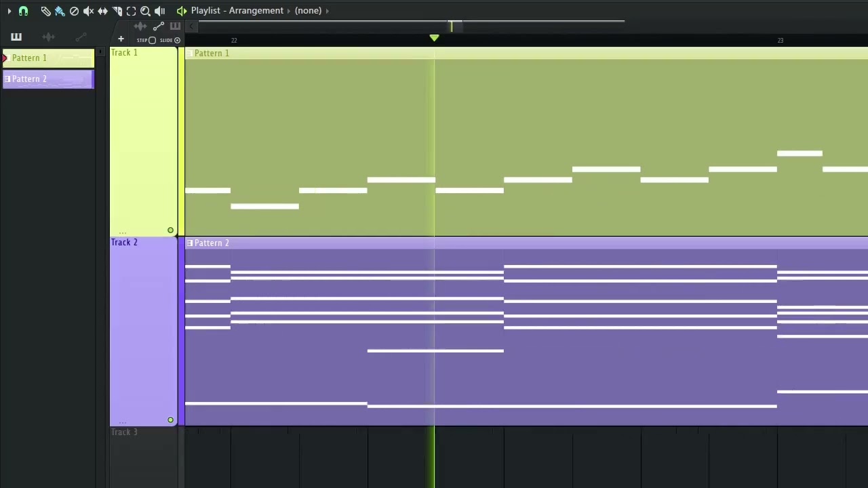The image size is (868, 488).
Task: Click the green speaker icon beside Playlist title
Action: pyautogui.click(x=181, y=11)
